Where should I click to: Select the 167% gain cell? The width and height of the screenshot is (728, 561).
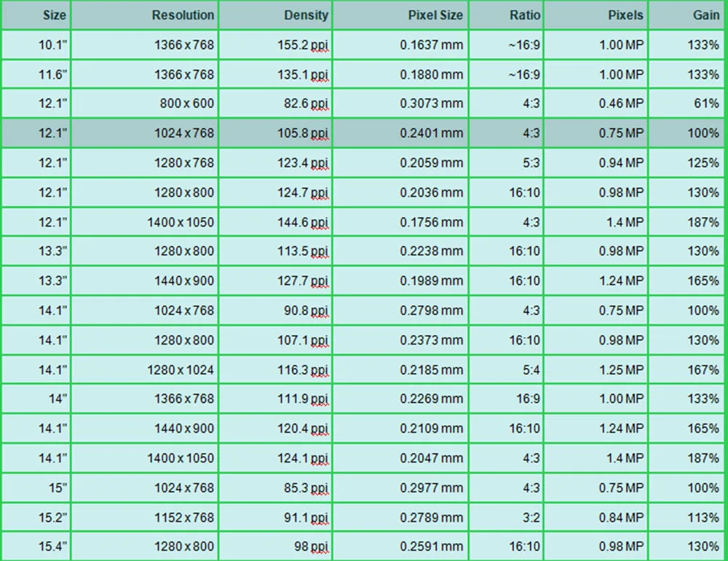tap(688, 370)
